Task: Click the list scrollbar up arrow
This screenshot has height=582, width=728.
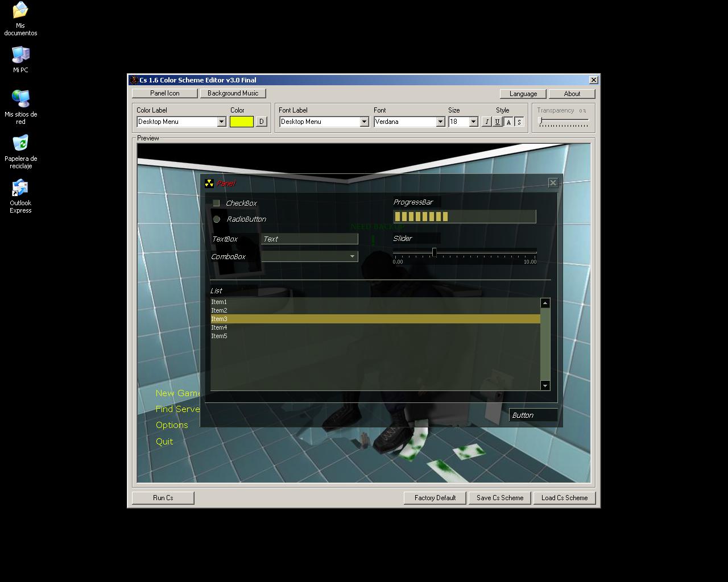Action: [545, 303]
